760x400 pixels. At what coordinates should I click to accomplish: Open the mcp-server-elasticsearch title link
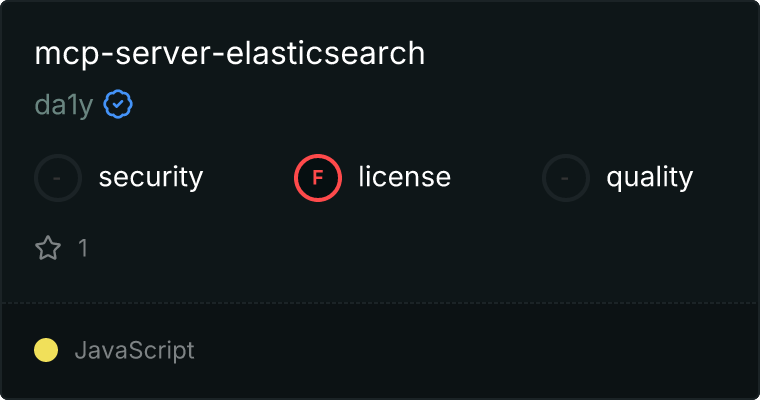click(230, 54)
